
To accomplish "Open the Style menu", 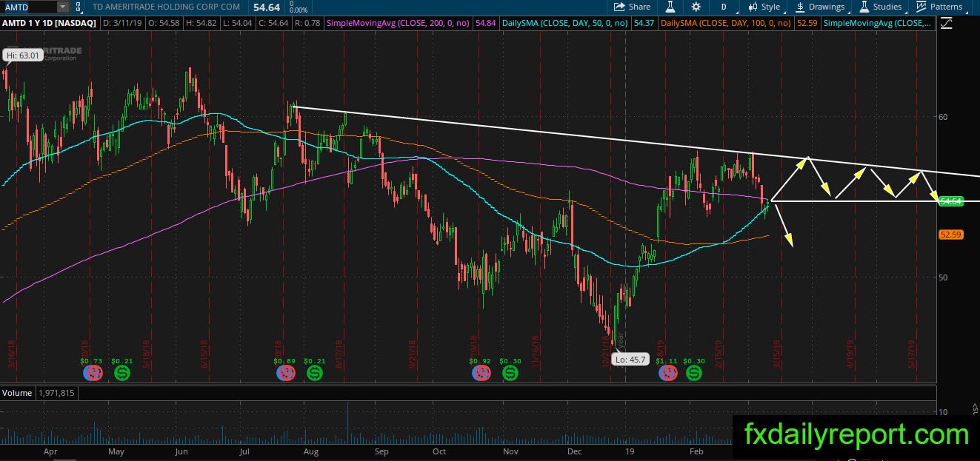I will [x=764, y=7].
